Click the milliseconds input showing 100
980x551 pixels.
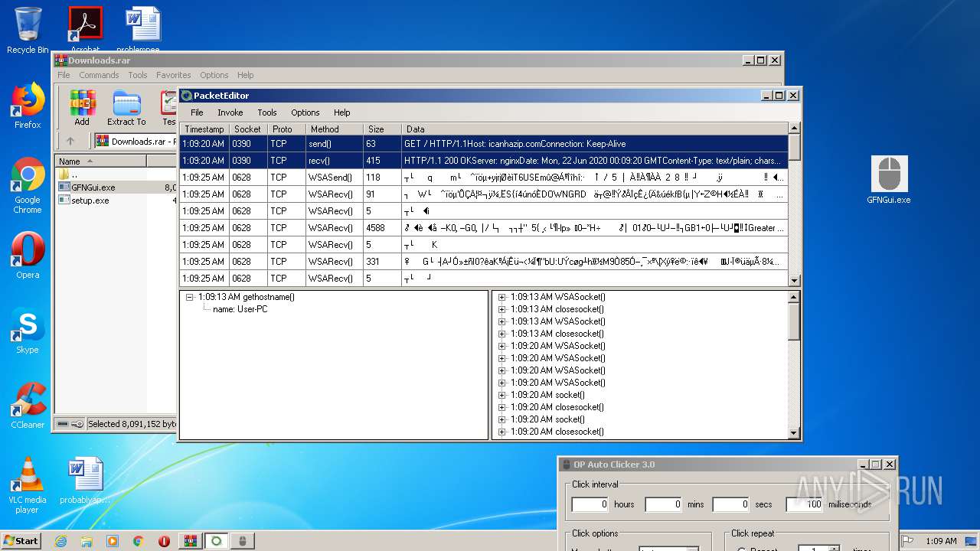tap(805, 504)
